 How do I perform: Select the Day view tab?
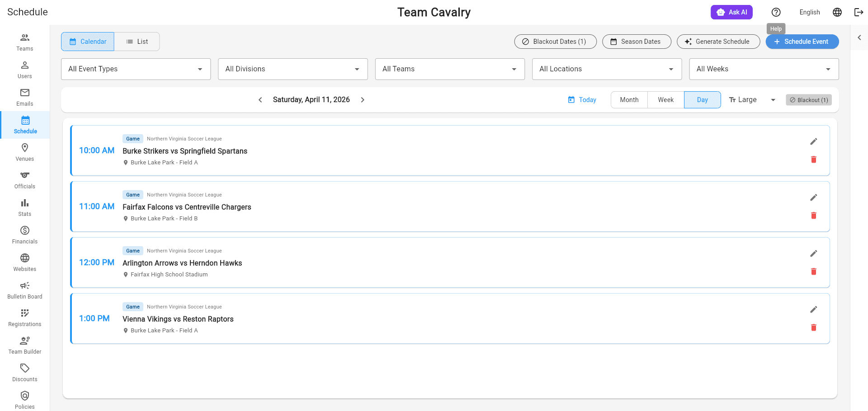[703, 100]
